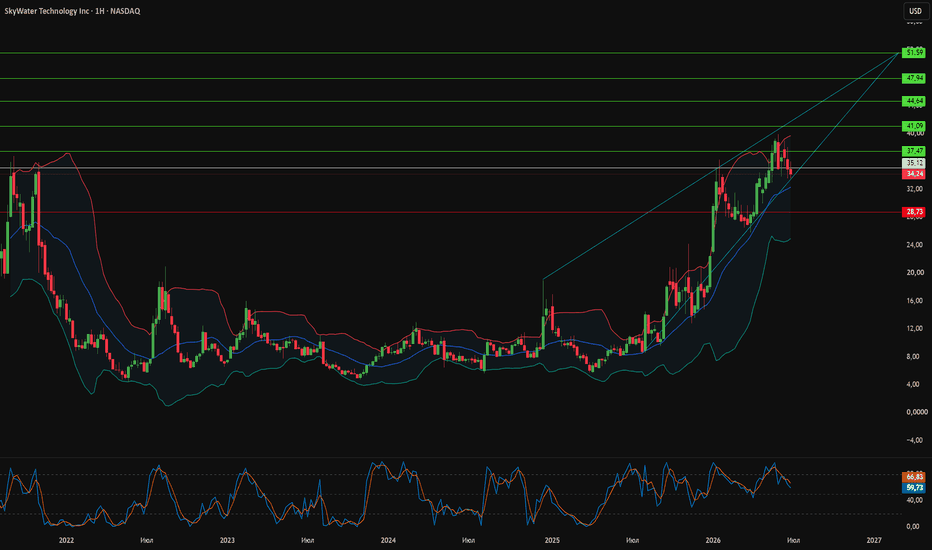Click the 32,00 price axis value
The width and height of the screenshot is (932, 550).
pyautogui.click(x=914, y=189)
